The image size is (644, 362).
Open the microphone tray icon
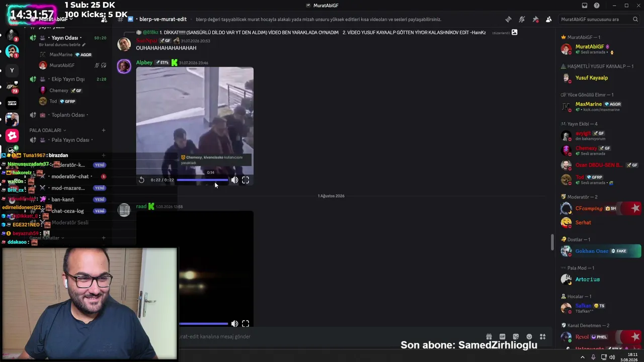pos(593,357)
